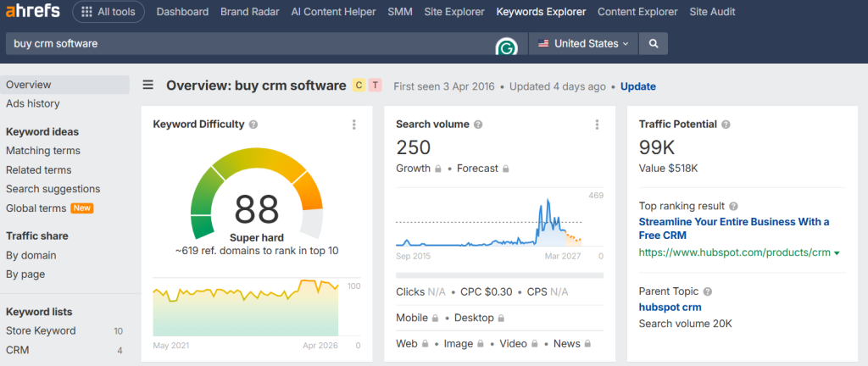Click the Desktop lock icon

pos(501,319)
